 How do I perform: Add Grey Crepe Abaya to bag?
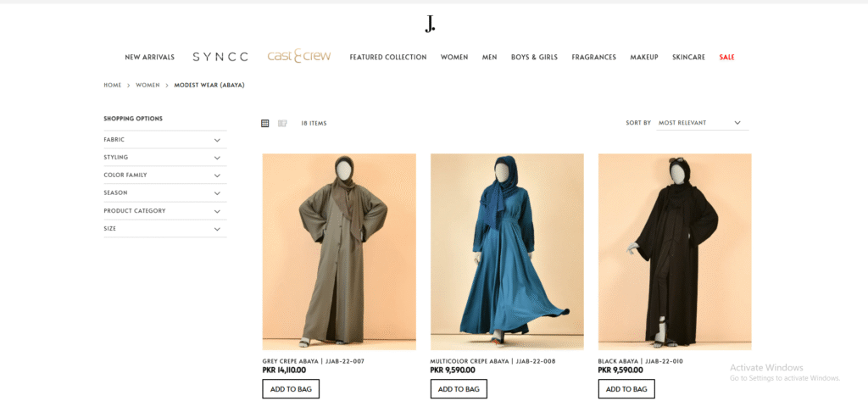point(291,389)
